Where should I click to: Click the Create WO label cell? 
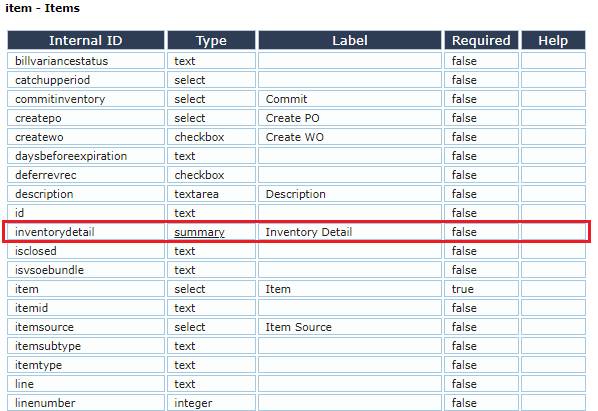[x=350, y=137]
